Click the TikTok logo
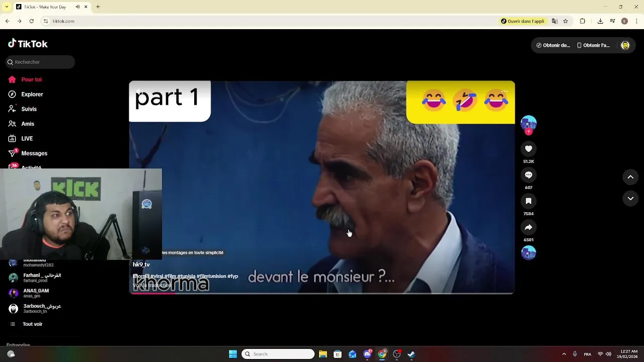 click(x=28, y=44)
